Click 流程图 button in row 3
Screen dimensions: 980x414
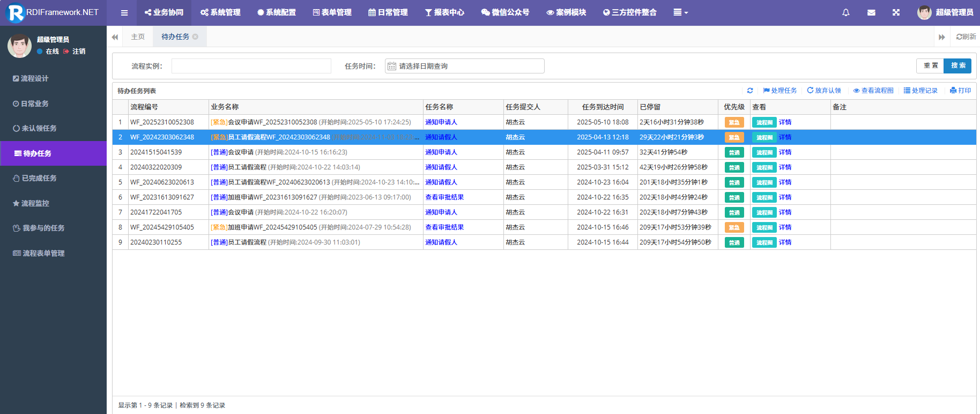point(764,152)
